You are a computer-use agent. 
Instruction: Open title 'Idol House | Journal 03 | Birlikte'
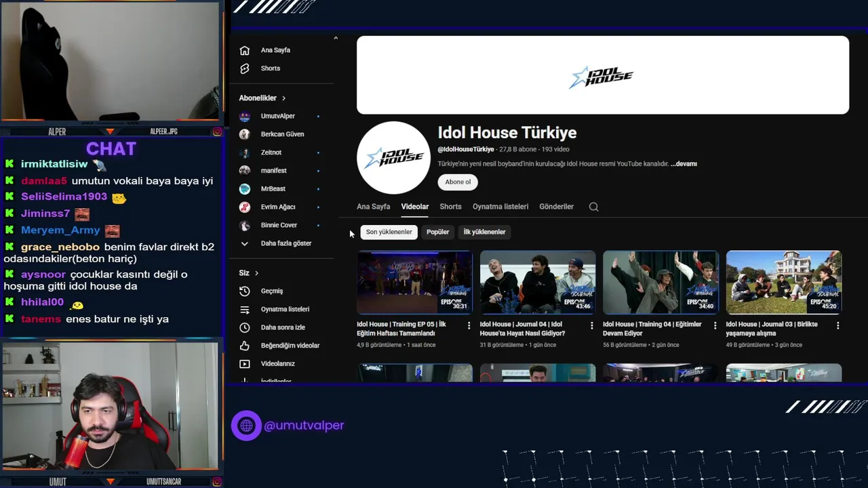pyautogui.click(x=772, y=329)
